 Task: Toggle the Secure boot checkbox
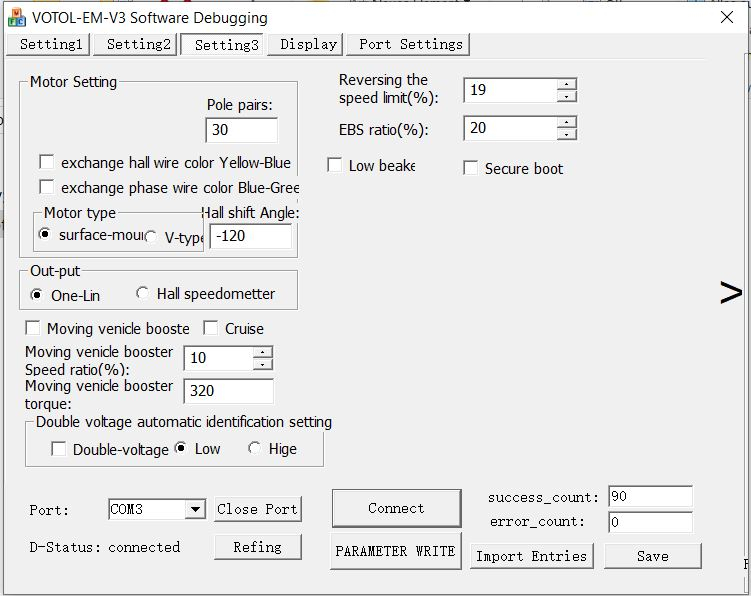[x=470, y=168]
